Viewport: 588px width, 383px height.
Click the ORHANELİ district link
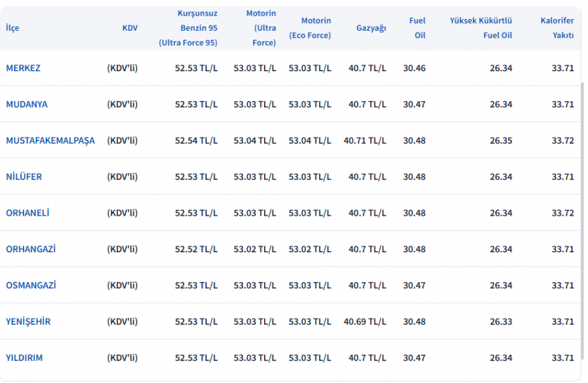click(x=27, y=212)
